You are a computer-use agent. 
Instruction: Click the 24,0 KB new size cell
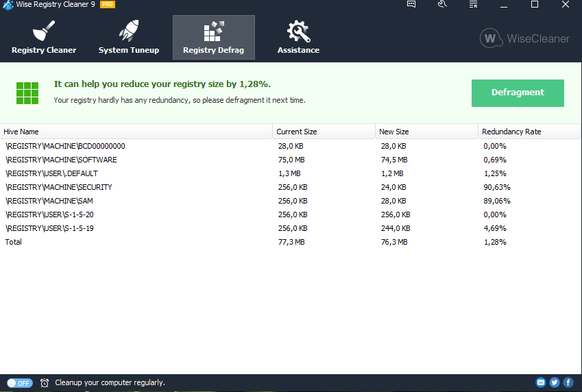pyautogui.click(x=393, y=188)
